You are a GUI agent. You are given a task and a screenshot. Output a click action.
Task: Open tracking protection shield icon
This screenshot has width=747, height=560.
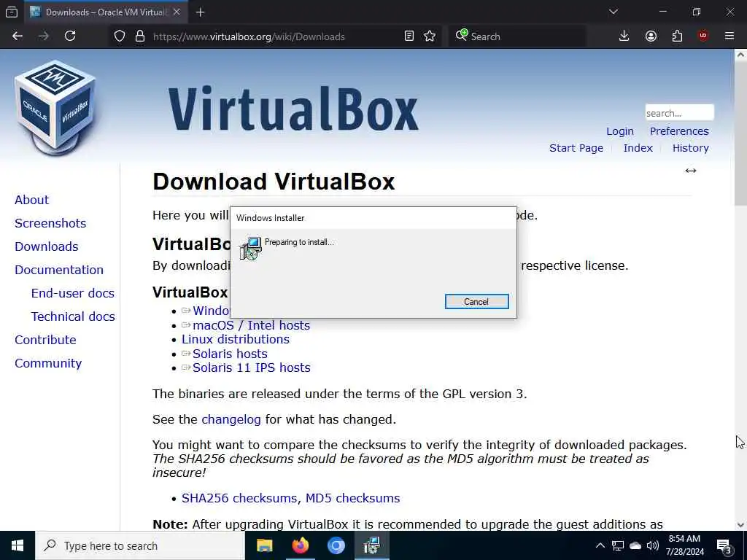[120, 36]
